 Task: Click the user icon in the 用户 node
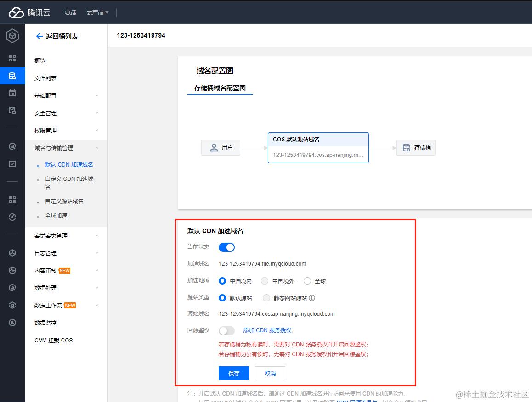[x=214, y=147]
